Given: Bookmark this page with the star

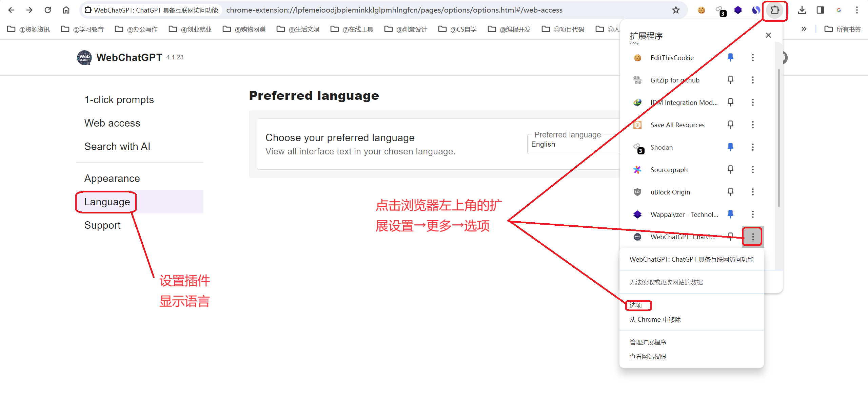Looking at the screenshot, I should [x=676, y=10].
